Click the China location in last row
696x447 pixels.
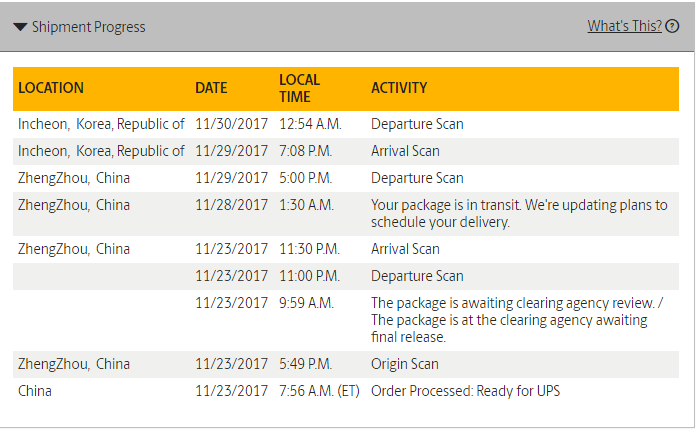35,391
